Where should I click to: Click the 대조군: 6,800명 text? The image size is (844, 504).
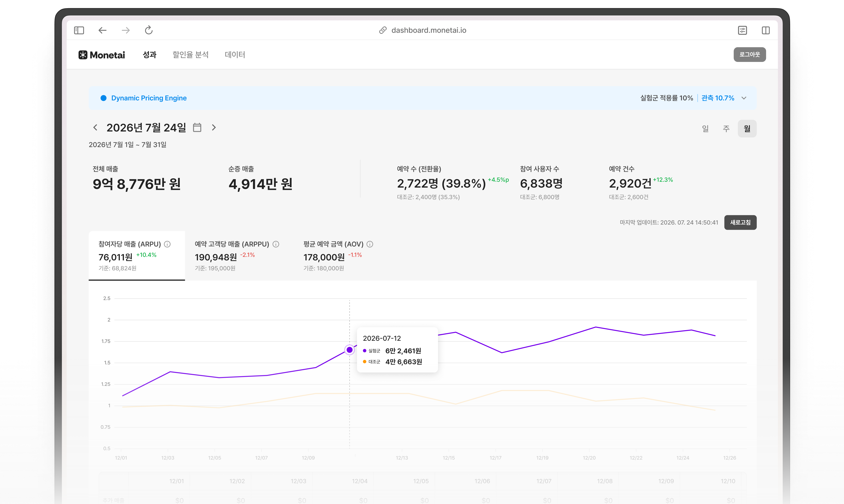pos(540,197)
